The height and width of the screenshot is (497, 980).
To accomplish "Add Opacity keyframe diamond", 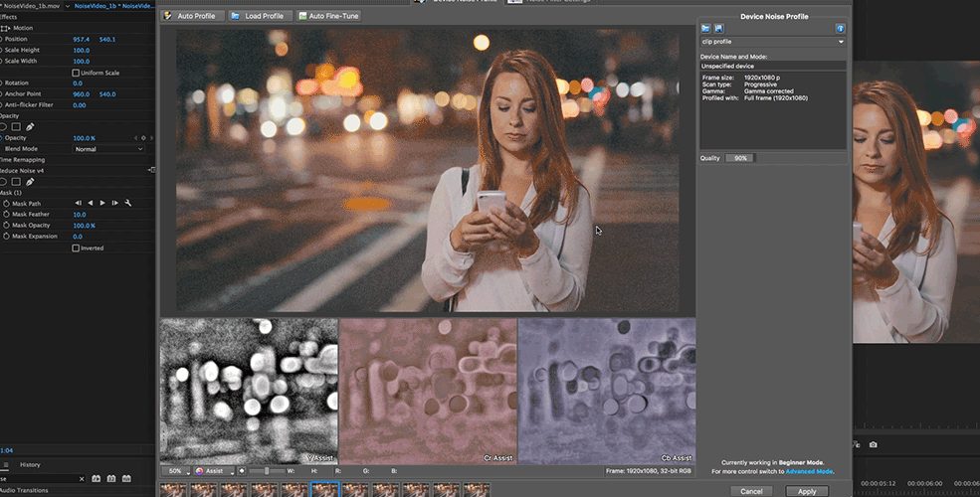I will (x=143, y=138).
